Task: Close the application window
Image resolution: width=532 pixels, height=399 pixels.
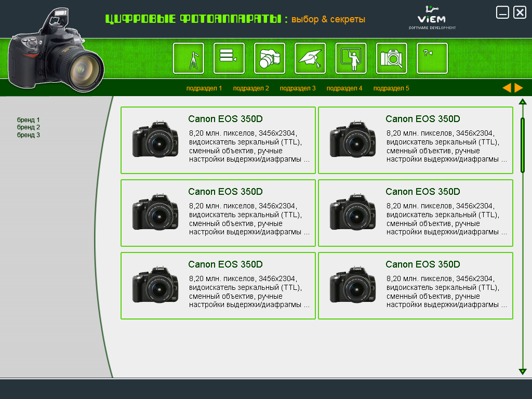Action: point(520,12)
